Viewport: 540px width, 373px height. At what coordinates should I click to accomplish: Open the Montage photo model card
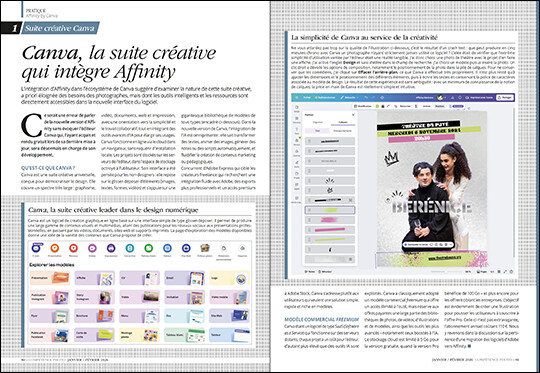coord(139,335)
